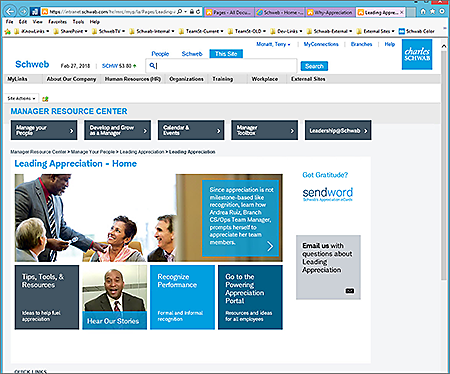Click the blue Search button
450x374 pixels.
314,66
